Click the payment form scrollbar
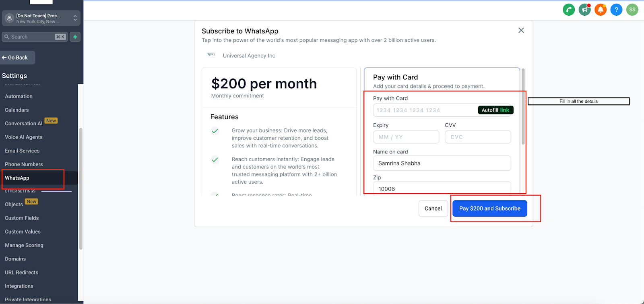Viewport: 644px width, 304px height. point(523,107)
